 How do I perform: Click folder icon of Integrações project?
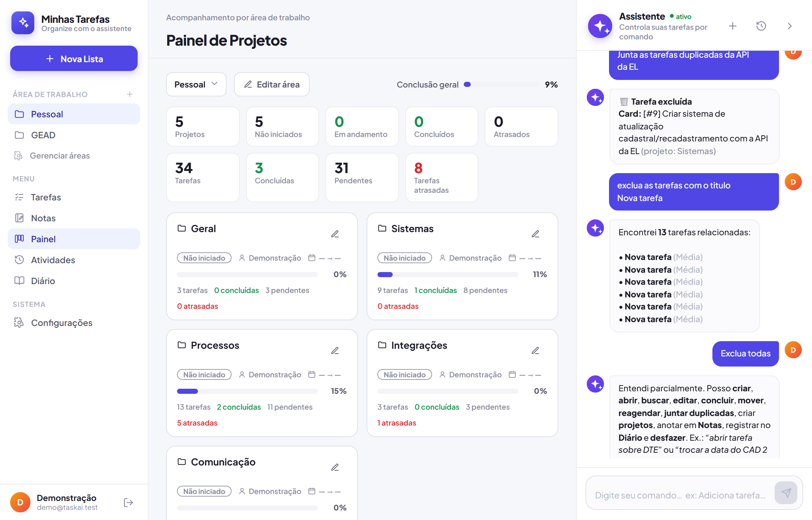382,345
